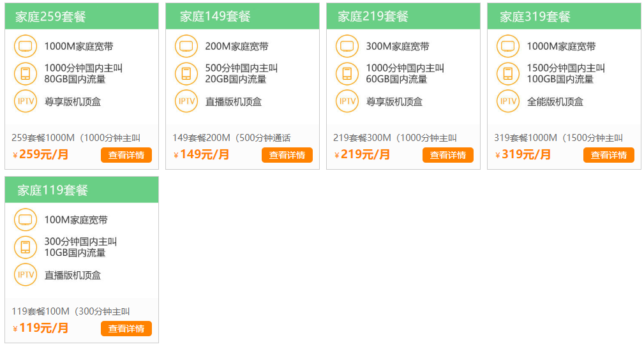Screen dimensions: 644x349
Task: Click the 119元/月 price text
Action: 43,329
